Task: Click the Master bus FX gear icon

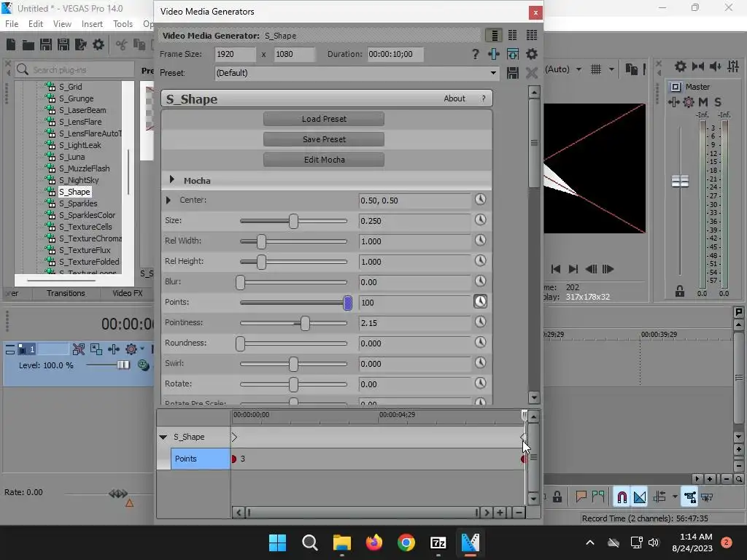Action: (689, 102)
